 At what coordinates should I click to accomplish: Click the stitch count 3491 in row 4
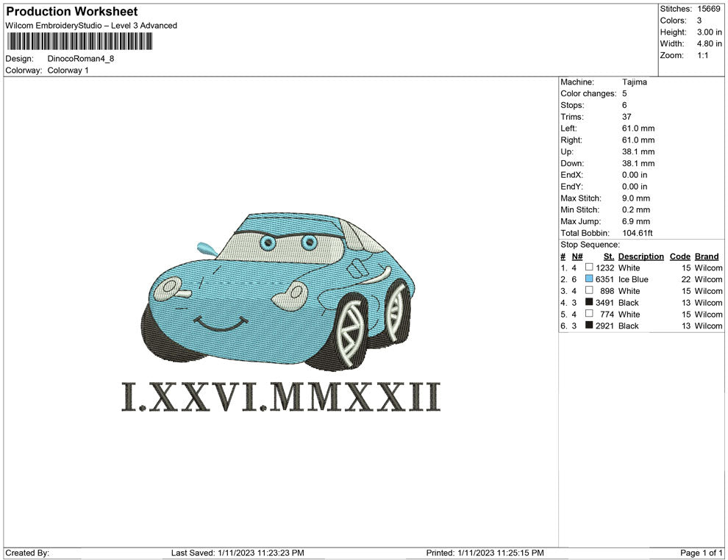(x=604, y=303)
